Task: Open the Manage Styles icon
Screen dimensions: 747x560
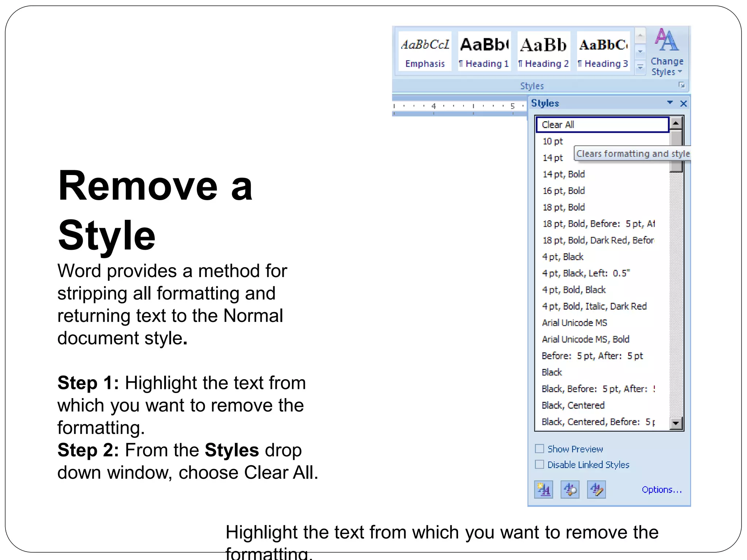Action: pos(596,489)
